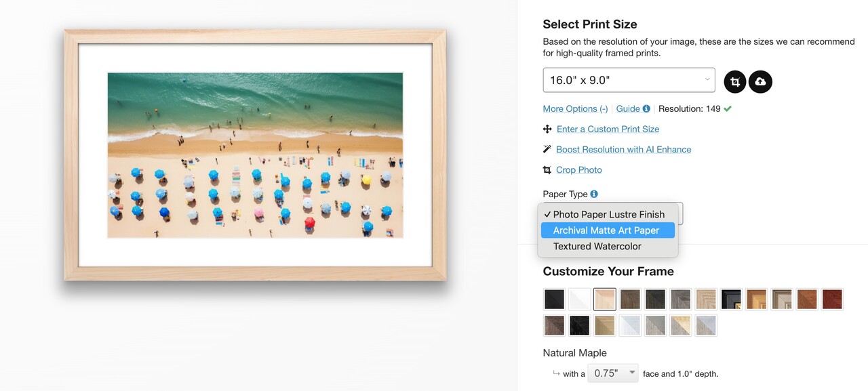
Task: Open the Enter a Custom Print Size link
Action: coord(608,129)
